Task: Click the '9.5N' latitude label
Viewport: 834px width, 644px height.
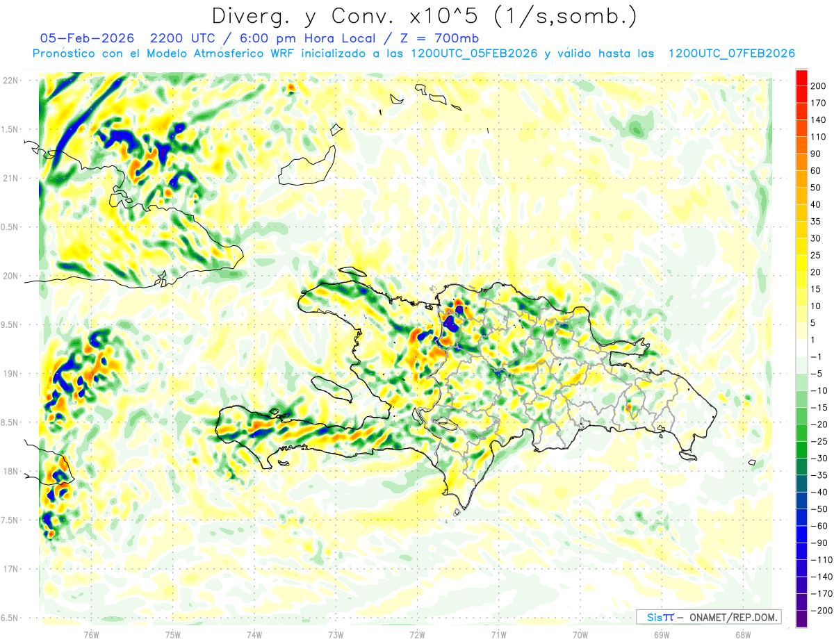Action: [x=10, y=324]
